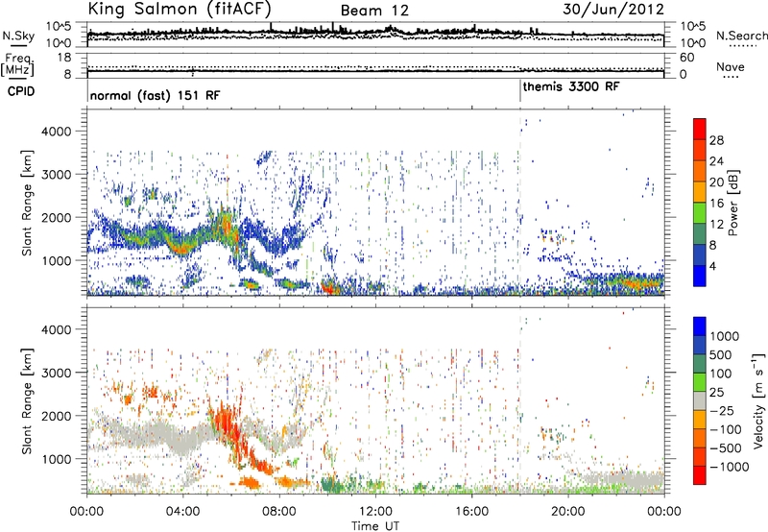Click the 'normal (fast) 151 RF' CPID text
This screenshot has height=532, width=768.
(155, 95)
